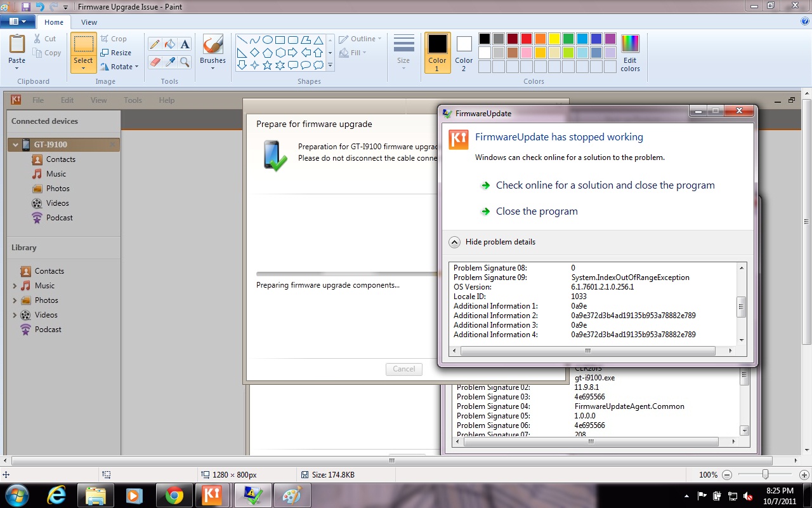
Task: Pick the Hexagon shape
Action: point(280,52)
